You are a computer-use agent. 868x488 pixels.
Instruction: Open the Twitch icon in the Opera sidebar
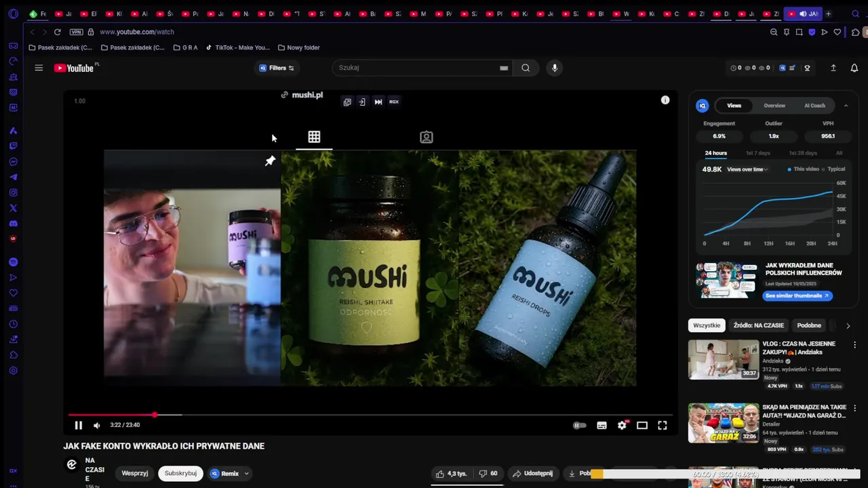(13, 146)
